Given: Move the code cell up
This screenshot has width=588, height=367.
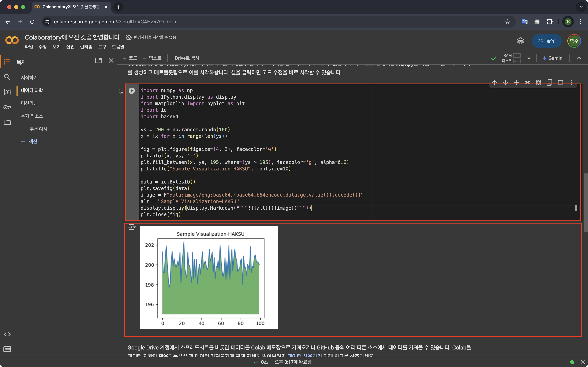Looking at the screenshot, I should 494,82.
